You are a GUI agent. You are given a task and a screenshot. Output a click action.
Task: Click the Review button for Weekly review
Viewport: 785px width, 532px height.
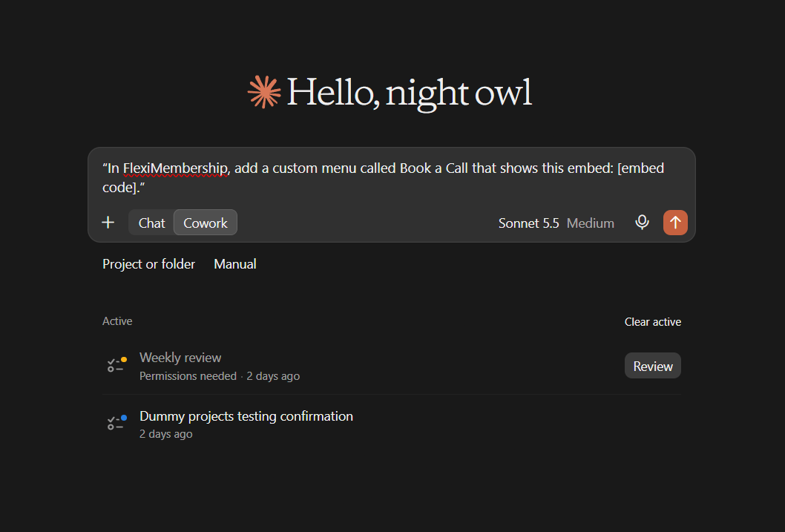point(652,366)
